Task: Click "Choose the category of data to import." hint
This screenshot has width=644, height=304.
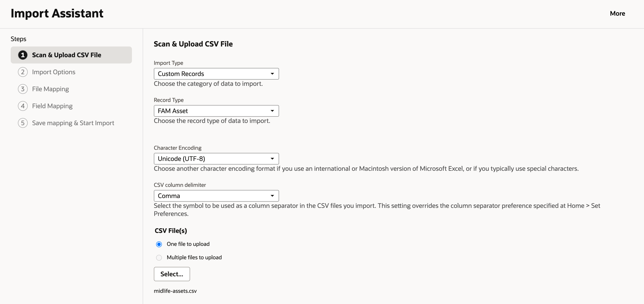Action: click(x=208, y=84)
